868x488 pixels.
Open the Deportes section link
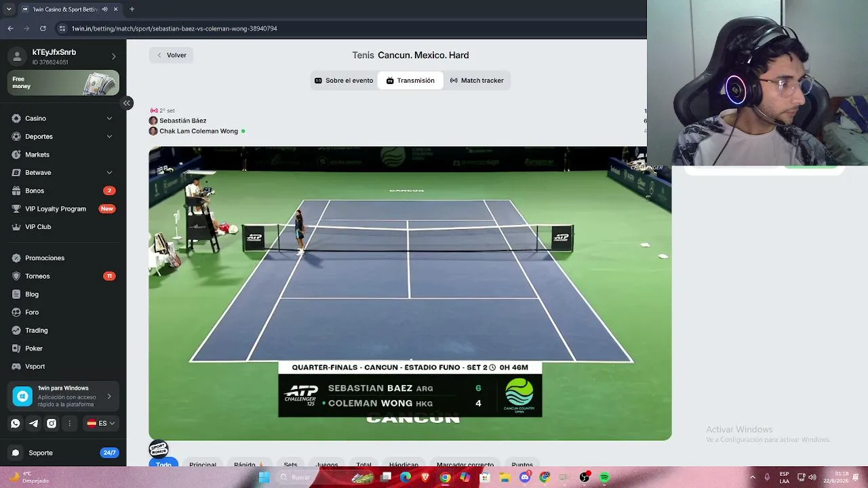click(64, 137)
